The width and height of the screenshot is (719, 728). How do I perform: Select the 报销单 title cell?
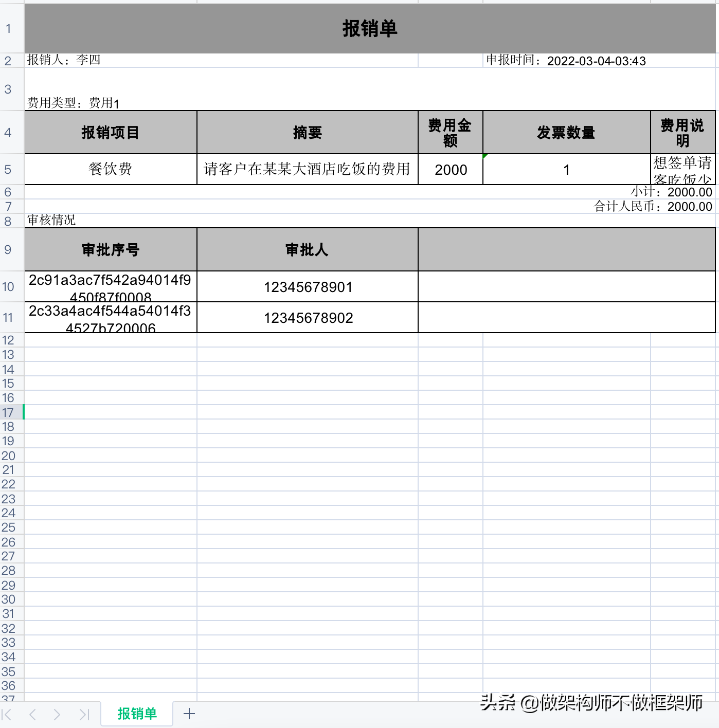tap(370, 28)
